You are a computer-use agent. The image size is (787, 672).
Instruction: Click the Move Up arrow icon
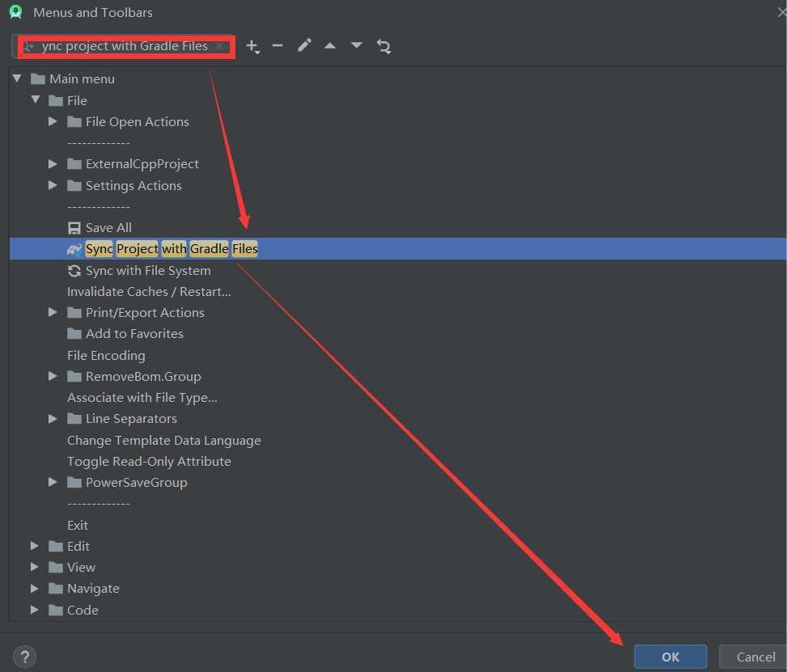(x=330, y=45)
